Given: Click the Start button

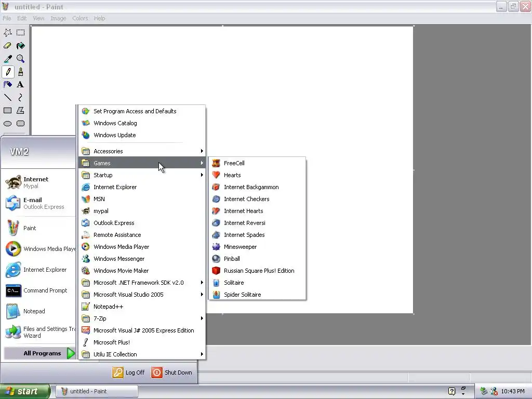Looking at the screenshot, I should (x=25, y=391).
